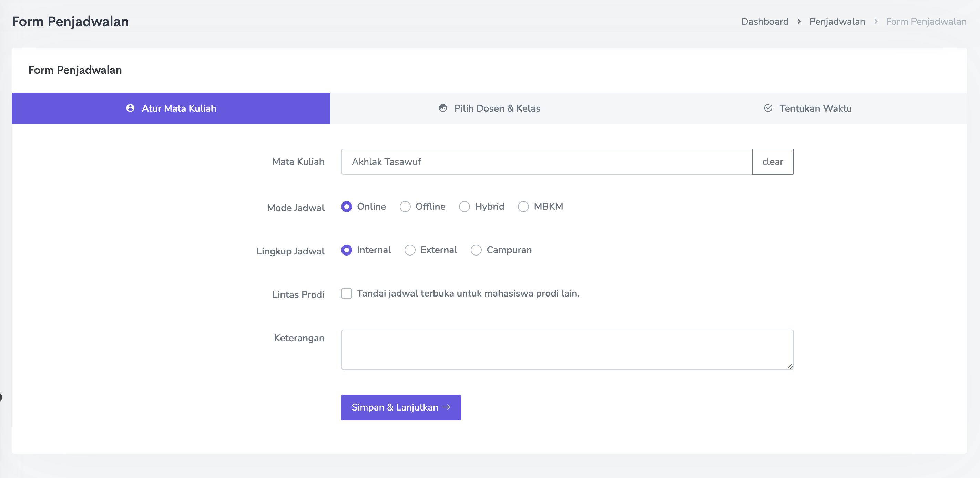Screen dimensions: 980x478
Task: Focus the Keterangan text area
Action: coord(567,349)
